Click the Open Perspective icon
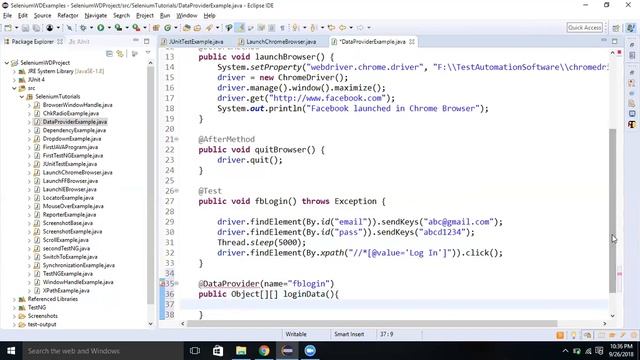640x360 pixels. click(x=616, y=28)
